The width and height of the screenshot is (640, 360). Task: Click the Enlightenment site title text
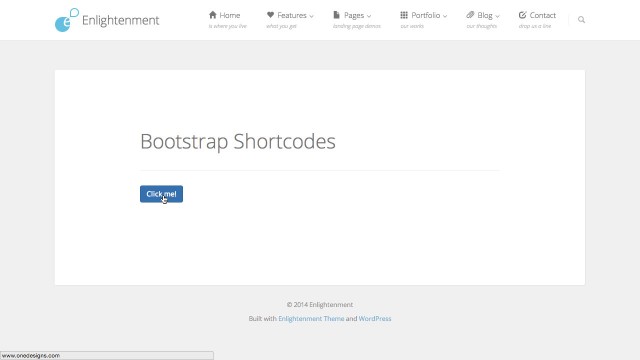coord(120,20)
